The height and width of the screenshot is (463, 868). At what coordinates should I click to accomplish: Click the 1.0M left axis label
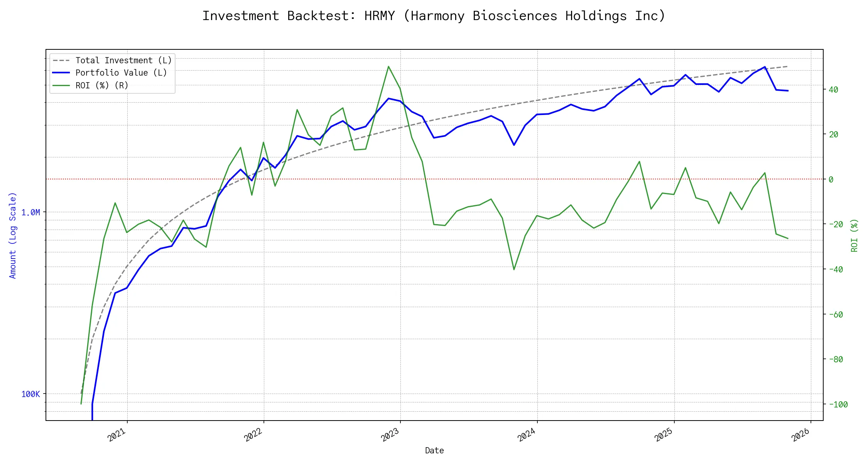point(30,213)
